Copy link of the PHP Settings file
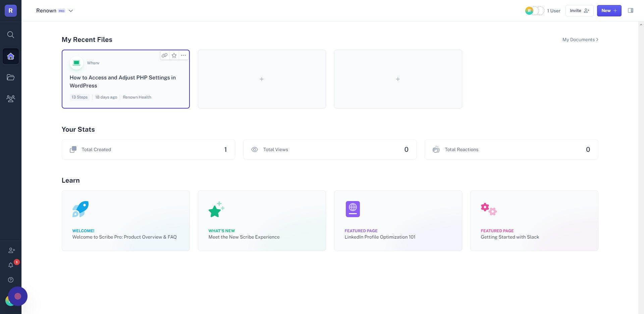 (164, 55)
